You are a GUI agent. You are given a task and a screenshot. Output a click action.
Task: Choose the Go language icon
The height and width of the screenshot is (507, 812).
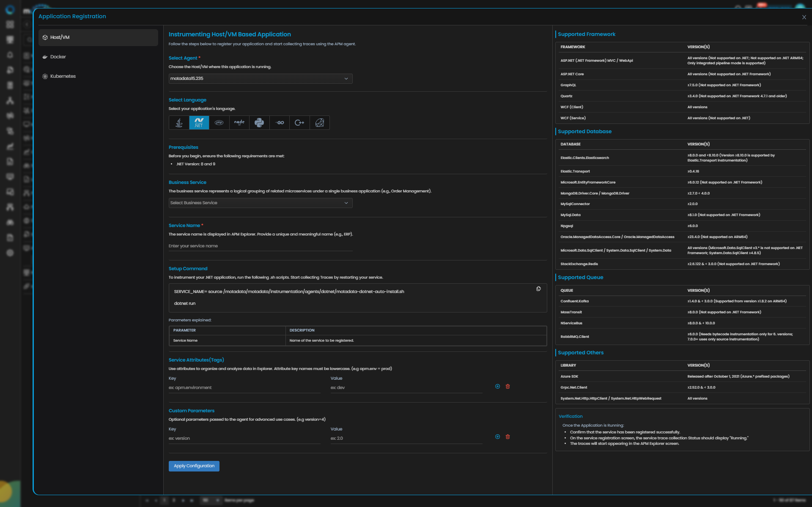tap(280, 123)
